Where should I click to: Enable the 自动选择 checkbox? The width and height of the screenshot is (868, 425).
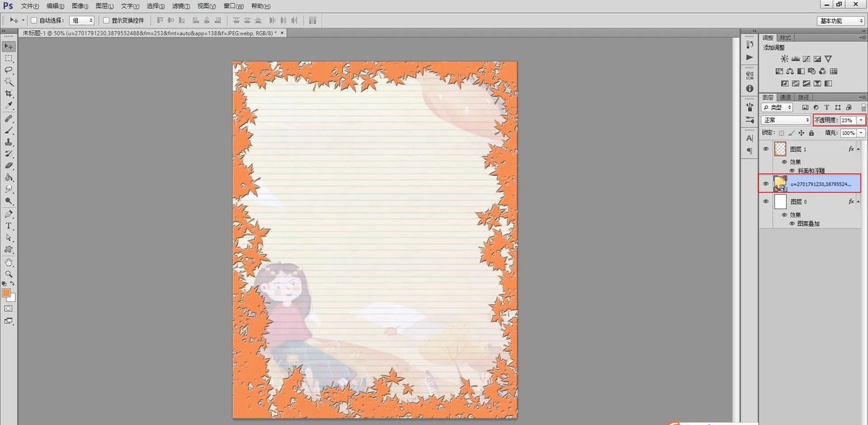tap(34, 20)
